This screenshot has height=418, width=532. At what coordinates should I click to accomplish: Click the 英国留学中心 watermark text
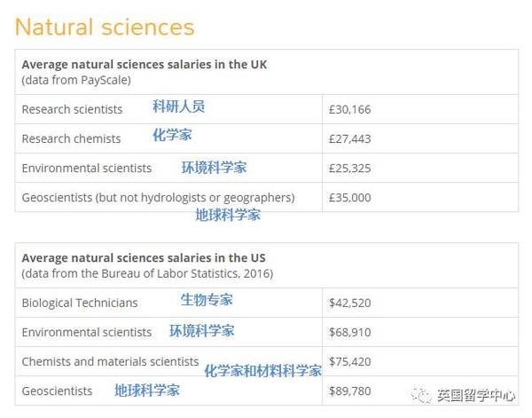[476, 396]
